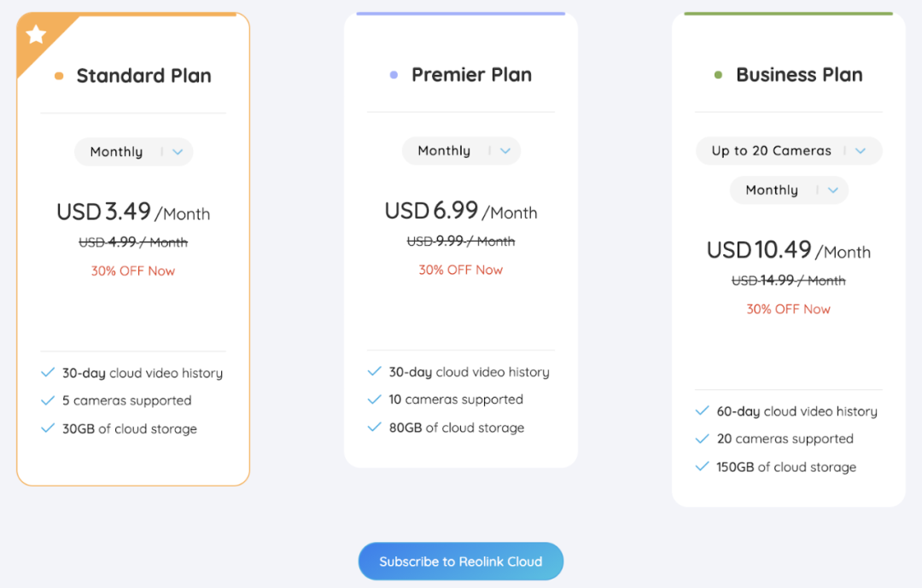
Task: Select the Premier Plan card title
Action: (471, 75)
